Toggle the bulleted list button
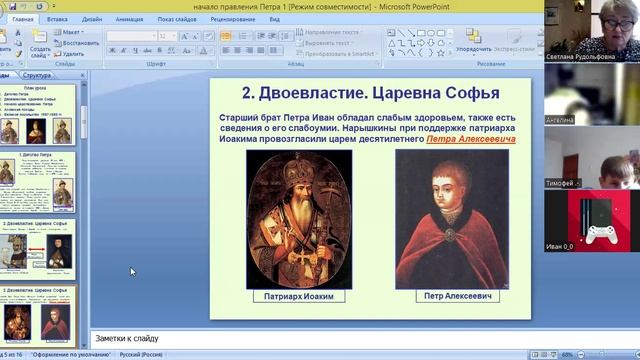The width and height of the screenshot is (640, 360). (x=226, y=36)
